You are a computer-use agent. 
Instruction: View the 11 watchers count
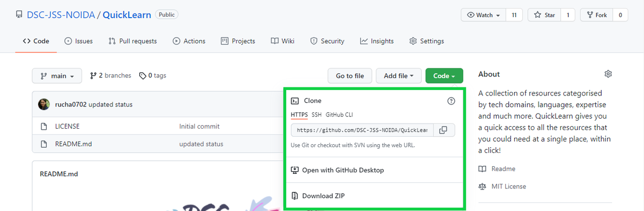514,15
